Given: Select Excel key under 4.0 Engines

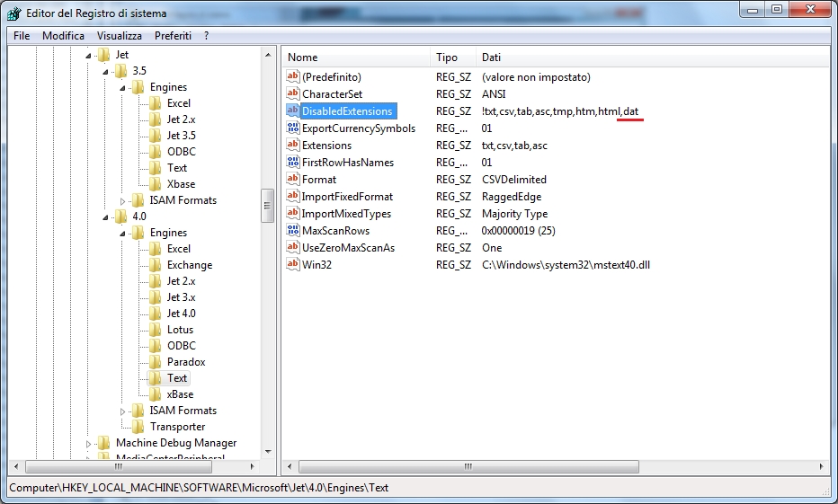Looking at the screenshot, I should point(179,249).
